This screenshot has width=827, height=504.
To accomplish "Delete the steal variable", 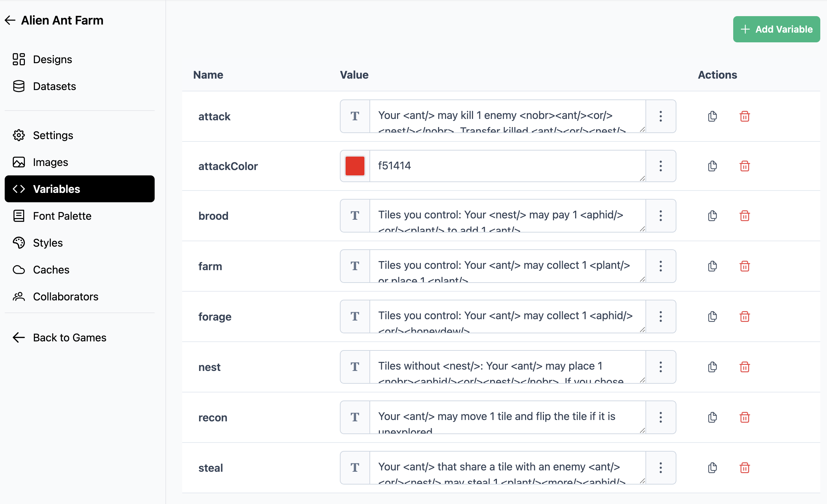I will tap(745, 468).
